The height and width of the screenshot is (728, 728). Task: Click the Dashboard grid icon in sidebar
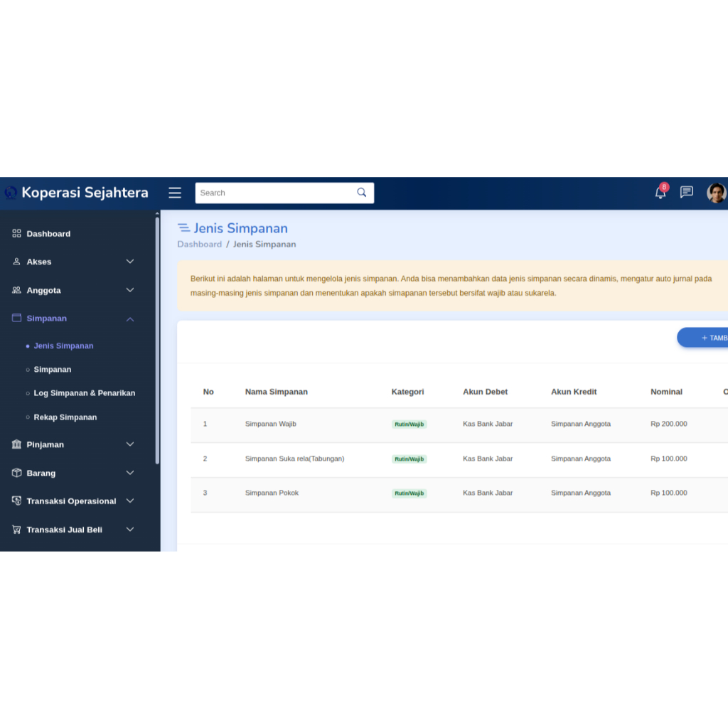(x=16, y=233)
